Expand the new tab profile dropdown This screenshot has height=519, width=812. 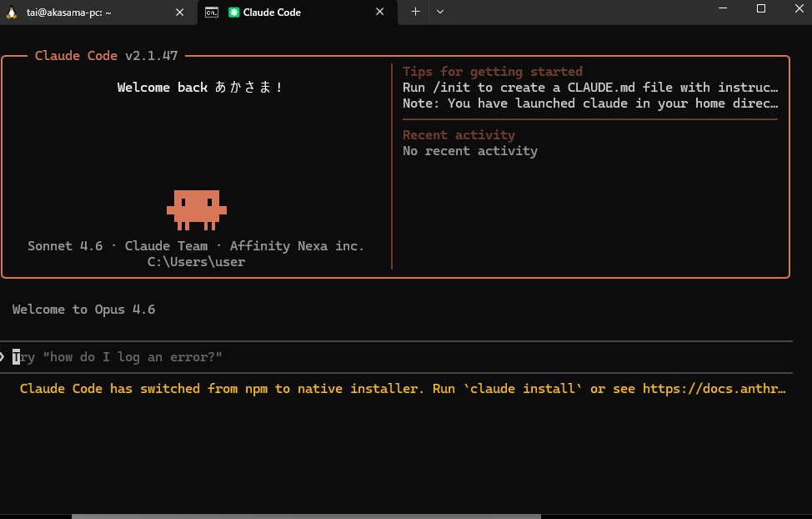(x=439, y=12)
